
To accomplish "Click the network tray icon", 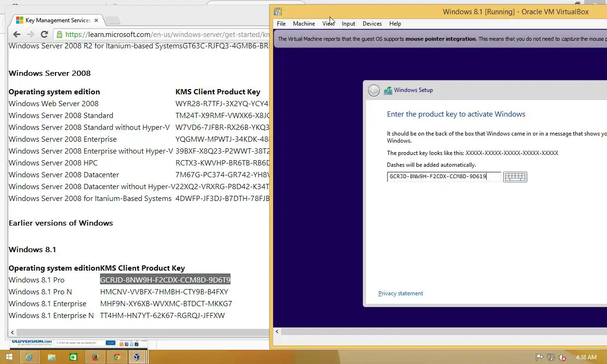I will tap(551, 357).
